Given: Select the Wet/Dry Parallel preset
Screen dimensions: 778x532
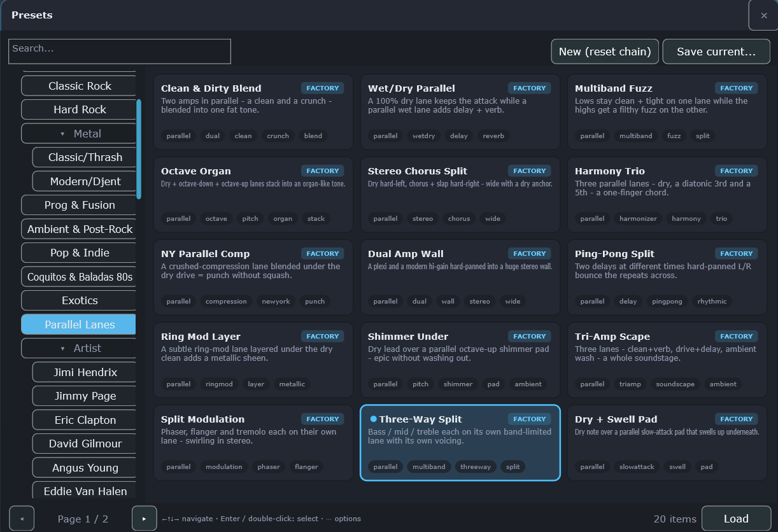Looking at the screenshot, I should click(x=460, y=112).
